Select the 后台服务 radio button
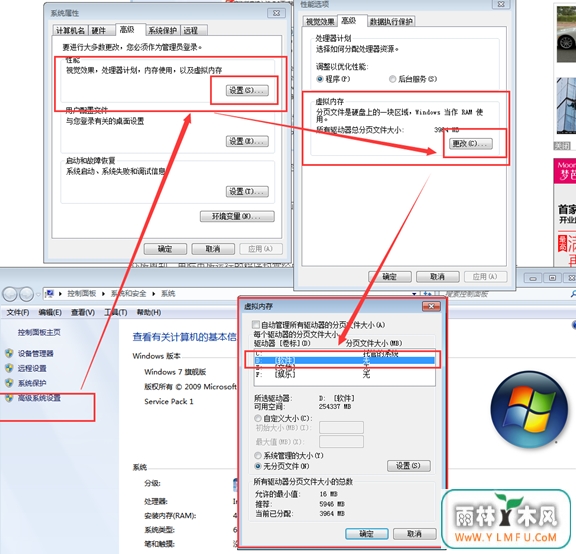The width and height of the screenshot is (576, 554). [x=392, y=79]
